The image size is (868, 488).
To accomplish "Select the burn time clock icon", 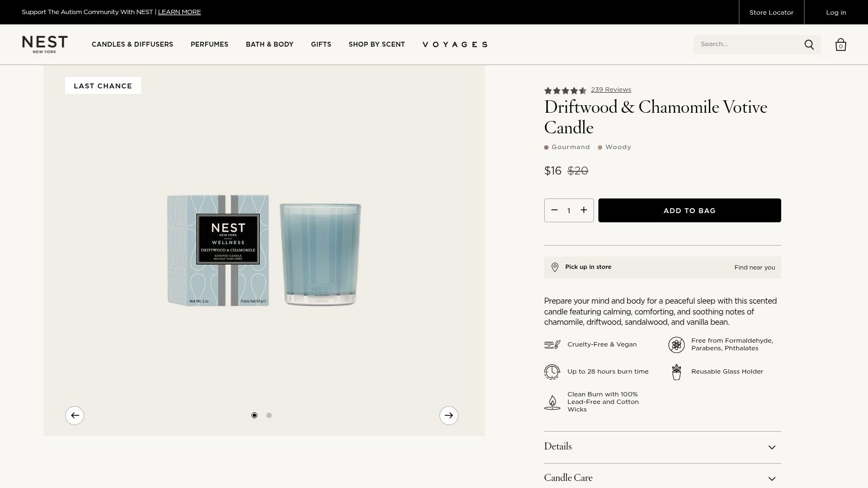I will (x=552, y=371).
